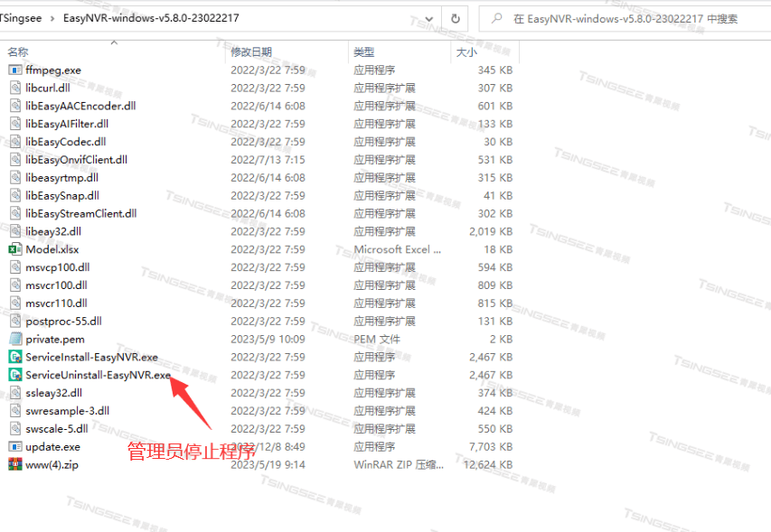
Task: Click the notepad icon of private.pem
Action: (15, 339)
